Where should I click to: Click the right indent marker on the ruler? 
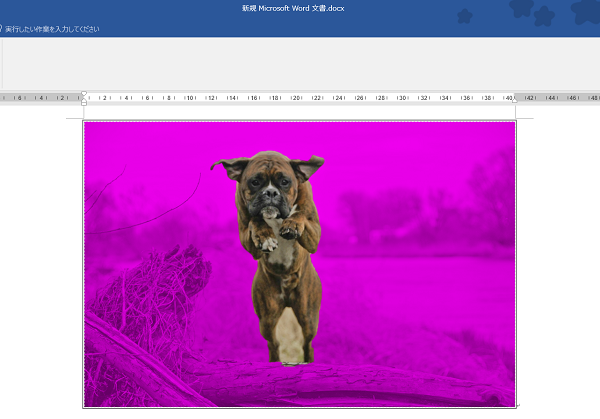515,99
